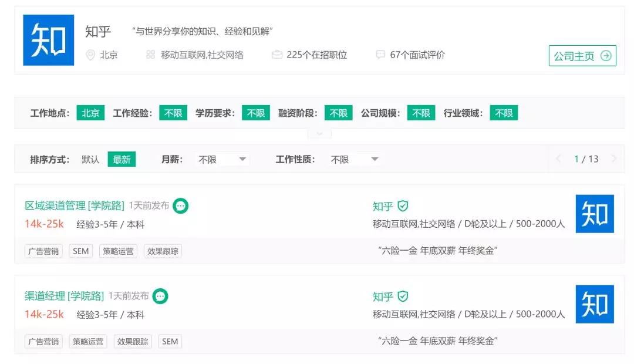Click the Zhihu logo in the company header

click(x=48, y=40)
